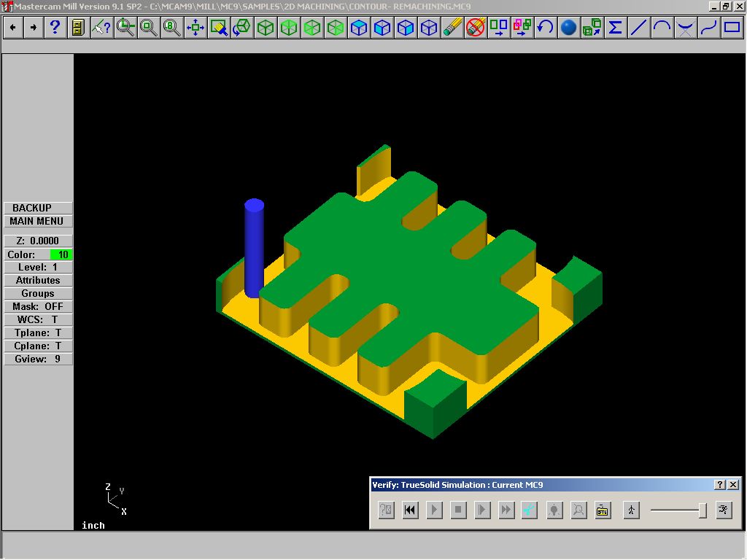Click the right arrow toolbar button
This screenshot has height=560, width=747.
coord(34,28)
